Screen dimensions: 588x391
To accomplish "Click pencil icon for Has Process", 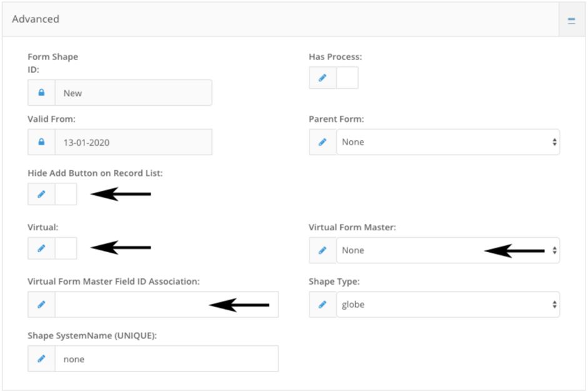I will (323, 78).
